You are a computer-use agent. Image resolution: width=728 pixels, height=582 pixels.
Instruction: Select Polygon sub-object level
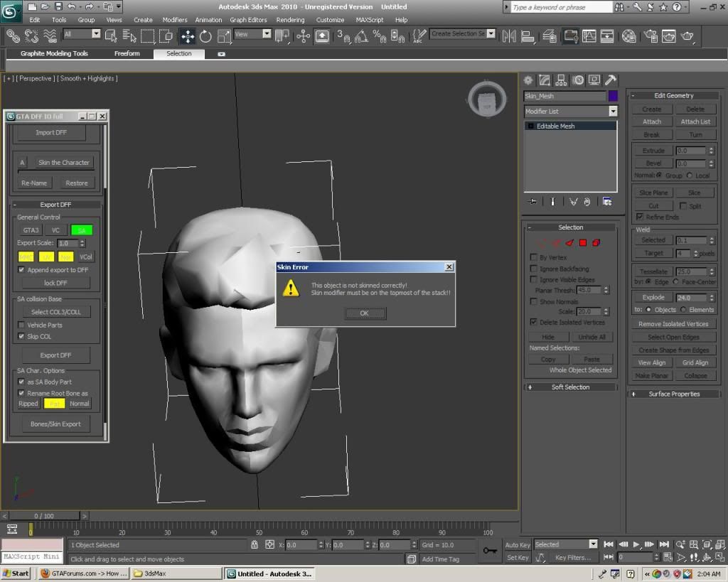(x=583, y=243)
